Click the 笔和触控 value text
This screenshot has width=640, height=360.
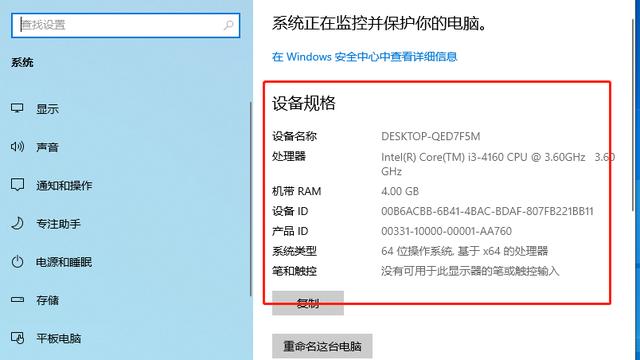[x=470, y=271]
